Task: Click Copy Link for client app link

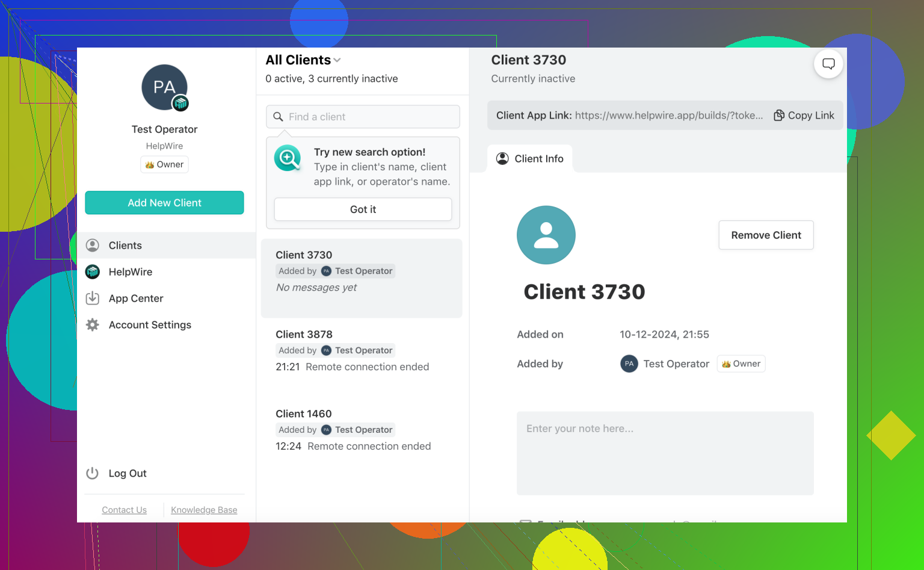Action: pos(804,115)
